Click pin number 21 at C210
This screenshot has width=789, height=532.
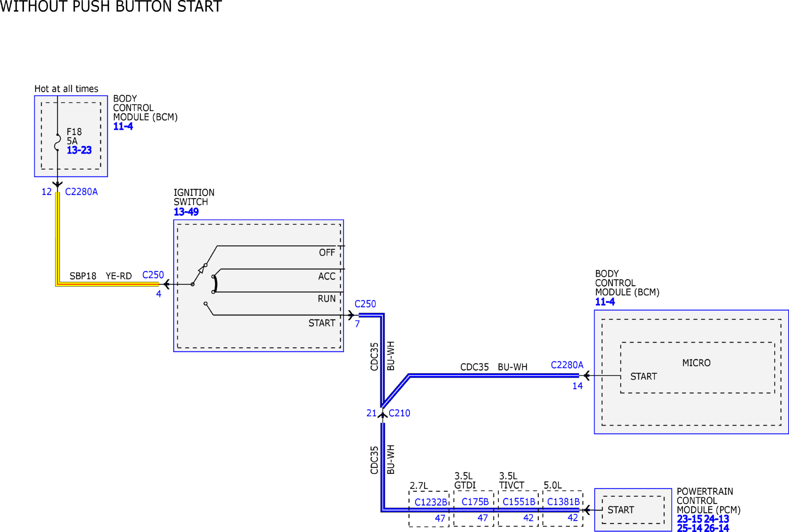pyautogui.click(x=372, y=413)
